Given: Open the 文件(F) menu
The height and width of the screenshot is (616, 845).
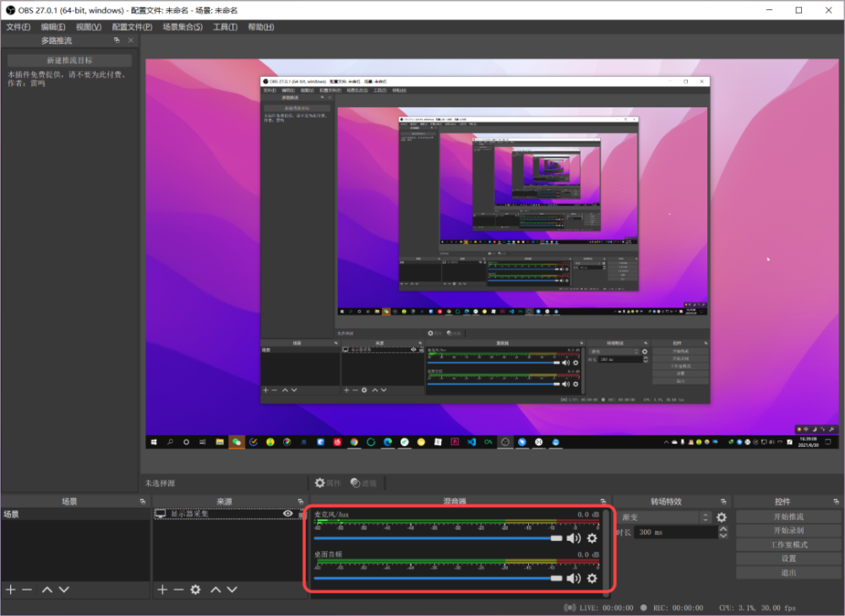Looking at the screenshot, I should 18,27.
